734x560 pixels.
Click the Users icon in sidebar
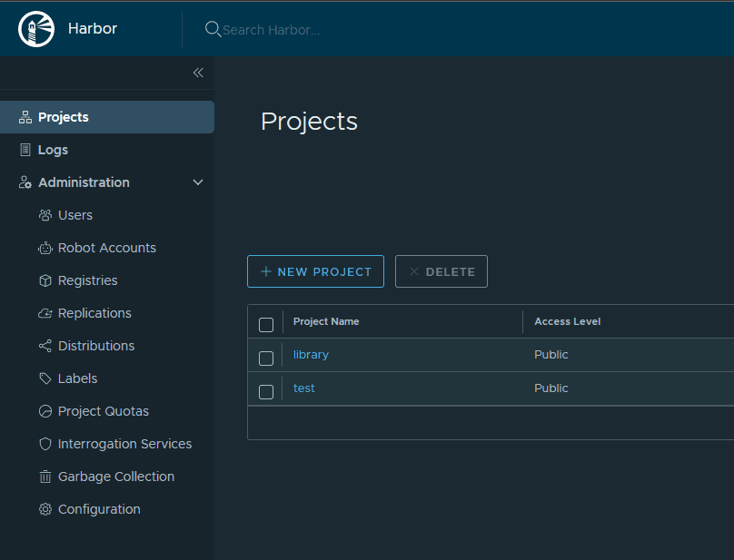pos(45,215)
